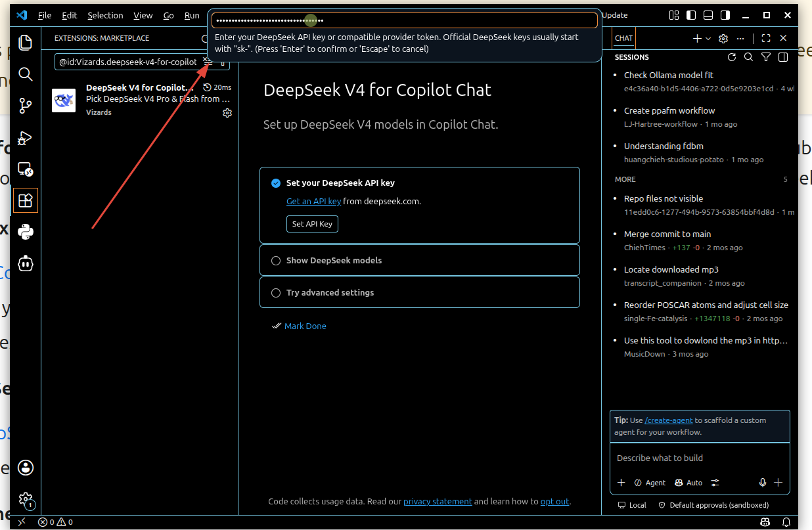Open the Run and Debug view

point(26,137)
